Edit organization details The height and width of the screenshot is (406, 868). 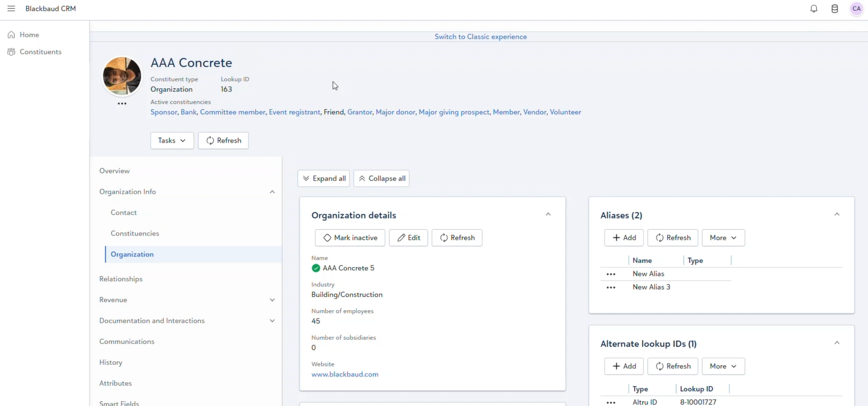(x=408, y=237)
